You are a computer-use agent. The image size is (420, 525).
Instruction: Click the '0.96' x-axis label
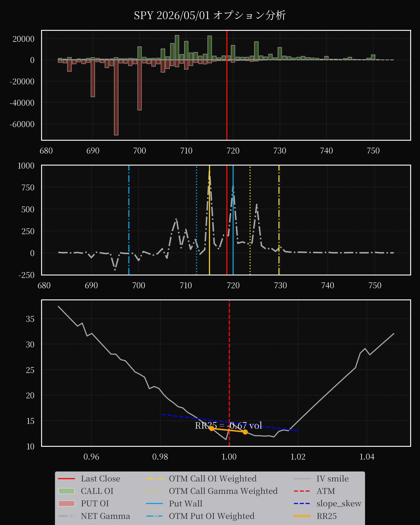(91, 457)
